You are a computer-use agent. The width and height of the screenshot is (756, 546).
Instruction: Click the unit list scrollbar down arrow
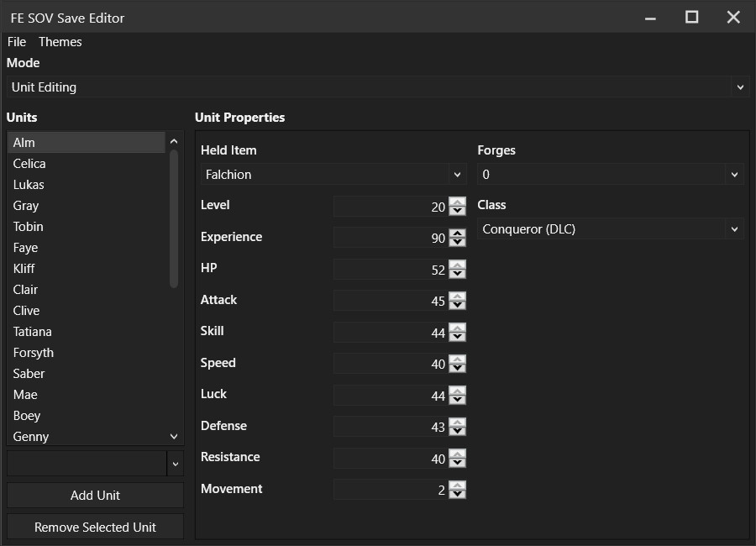pos(174,436)
